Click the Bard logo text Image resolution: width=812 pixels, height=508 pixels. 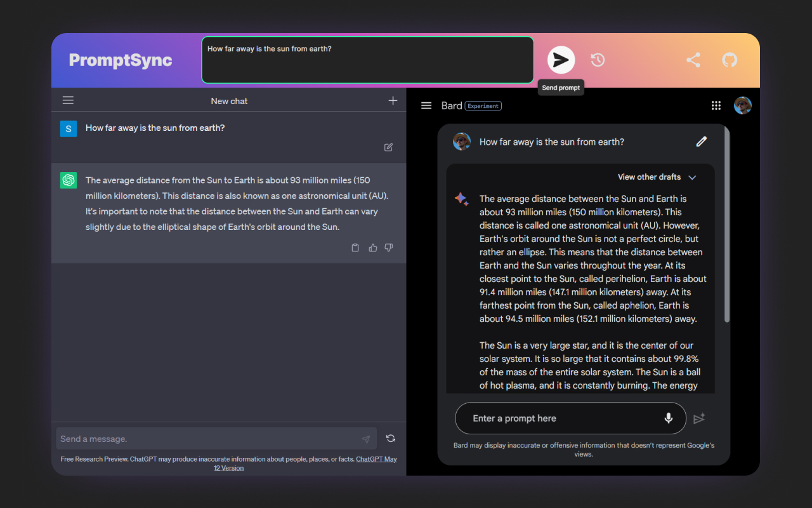coord(452,105)
